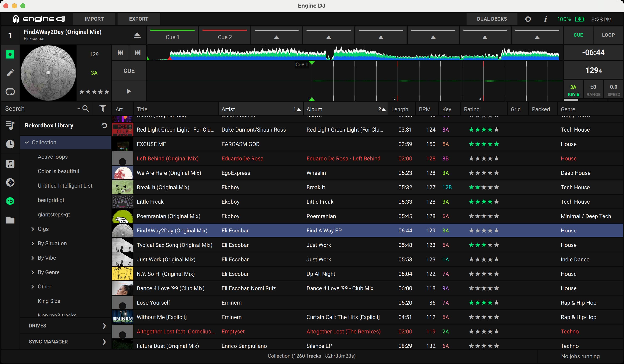Seek within the track overview waveform
Viewport: 624px width, 364px height.
click(x=355, y=53)
